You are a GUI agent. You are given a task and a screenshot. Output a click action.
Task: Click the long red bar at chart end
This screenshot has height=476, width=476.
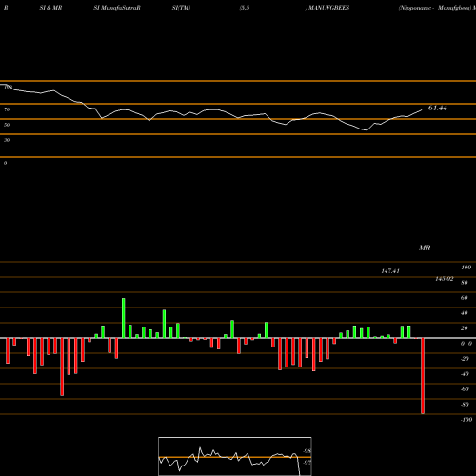(423, 376)
